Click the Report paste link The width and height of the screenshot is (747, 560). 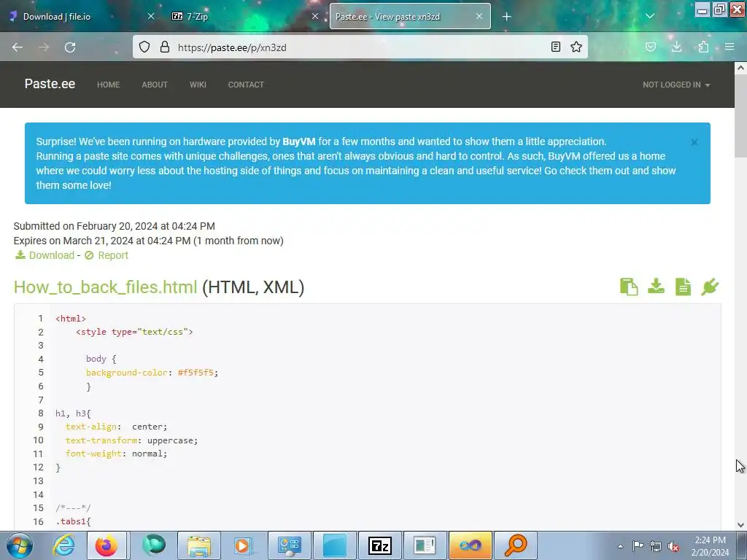click(107, 255)
